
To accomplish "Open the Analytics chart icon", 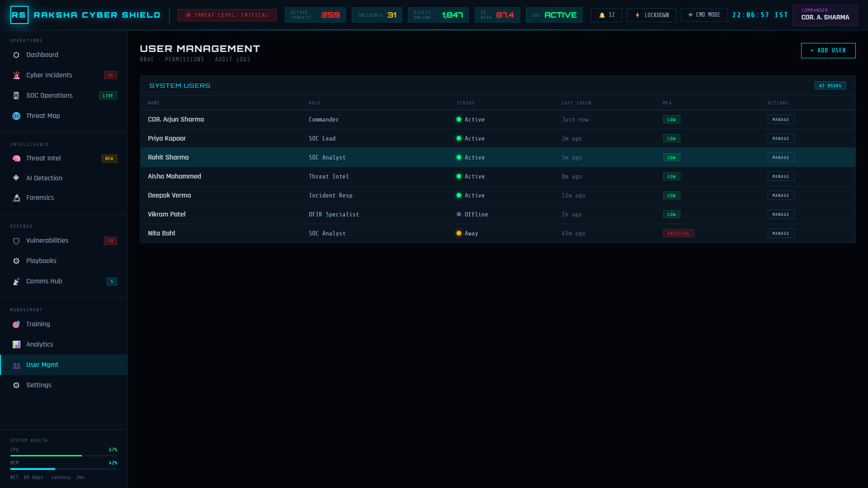I will (x=16, y=345).
